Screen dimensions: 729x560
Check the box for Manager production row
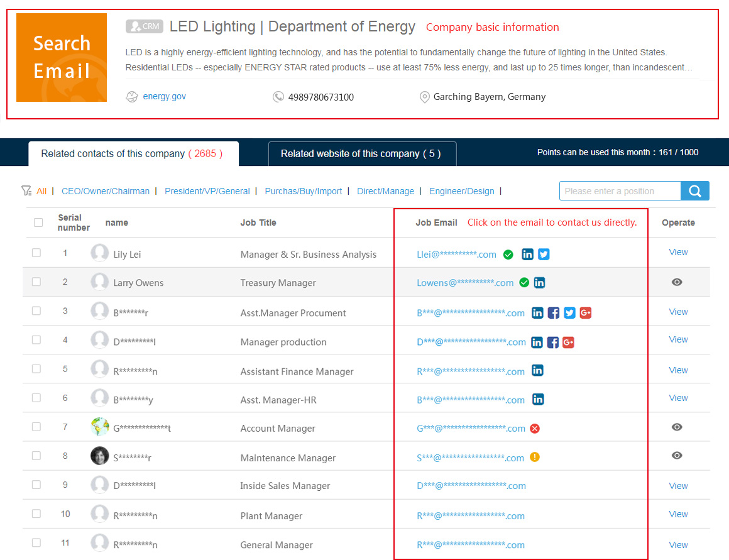point(36,339)
